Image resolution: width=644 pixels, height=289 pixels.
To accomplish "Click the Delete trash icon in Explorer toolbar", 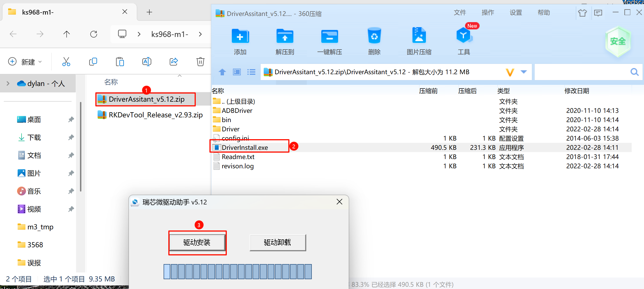I will pos(200,62).
